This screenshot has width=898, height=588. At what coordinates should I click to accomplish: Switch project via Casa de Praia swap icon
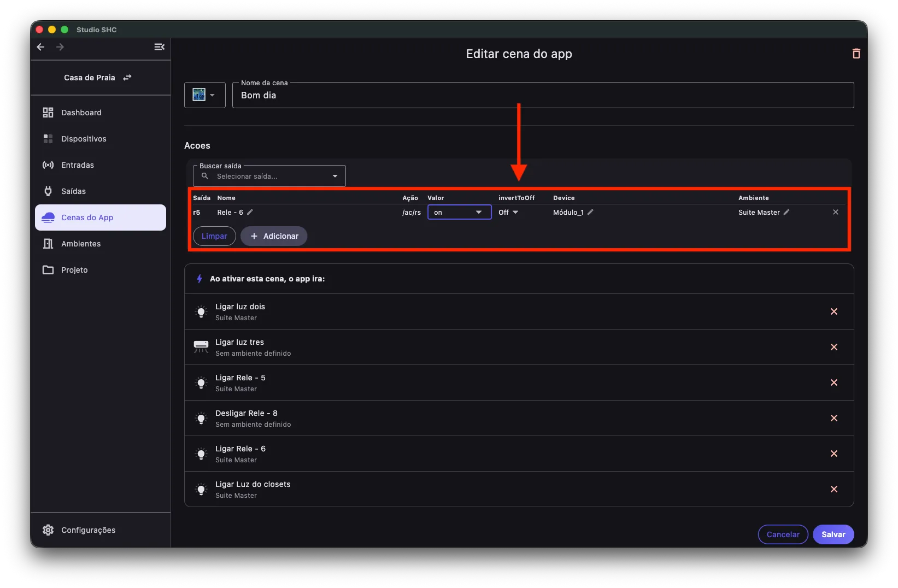point(127,78)
